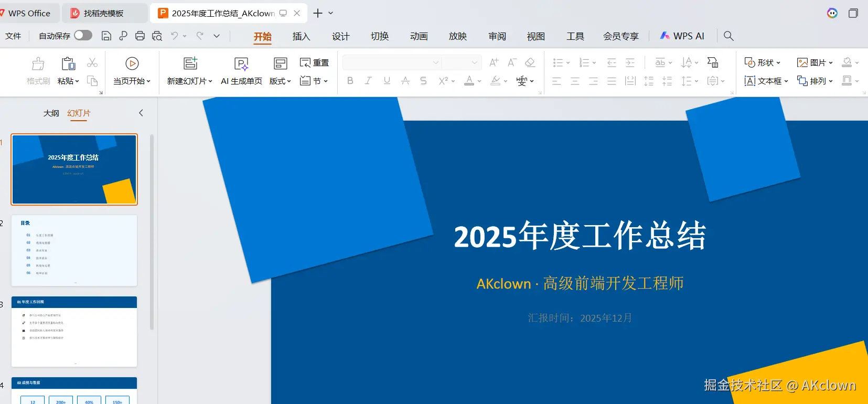
Task: Decrease font size with A- icon
Action: 512,62
